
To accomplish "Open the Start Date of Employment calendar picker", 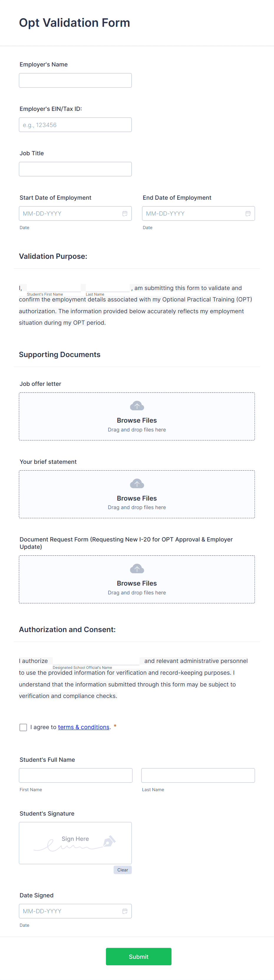I will (125, 214).
